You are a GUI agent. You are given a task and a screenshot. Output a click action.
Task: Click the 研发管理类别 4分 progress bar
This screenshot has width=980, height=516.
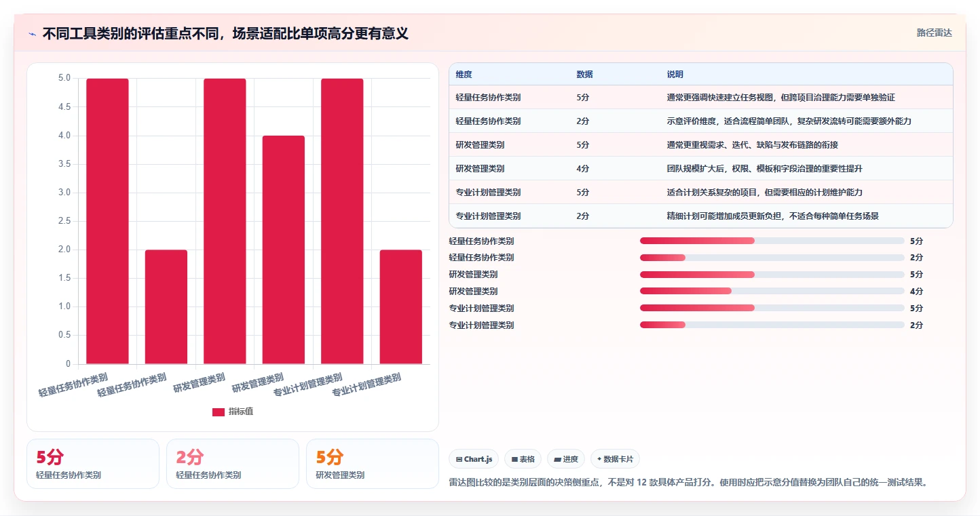pos(772,292)
